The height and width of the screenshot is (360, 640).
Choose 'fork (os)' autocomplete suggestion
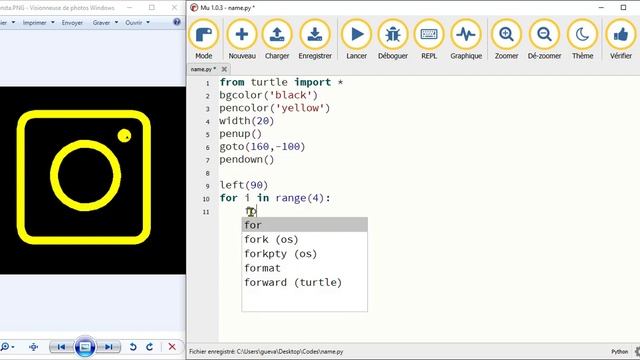(x=304, y=239)
